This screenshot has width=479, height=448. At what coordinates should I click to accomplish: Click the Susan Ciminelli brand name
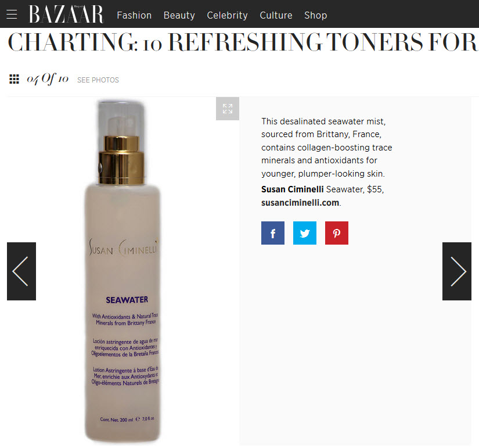coord(293,189)
